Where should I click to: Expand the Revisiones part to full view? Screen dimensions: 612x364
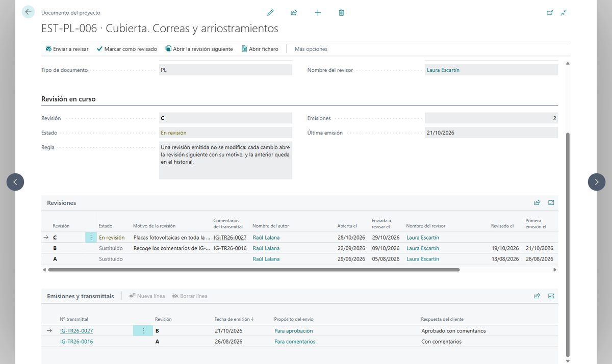coord(551,202)
